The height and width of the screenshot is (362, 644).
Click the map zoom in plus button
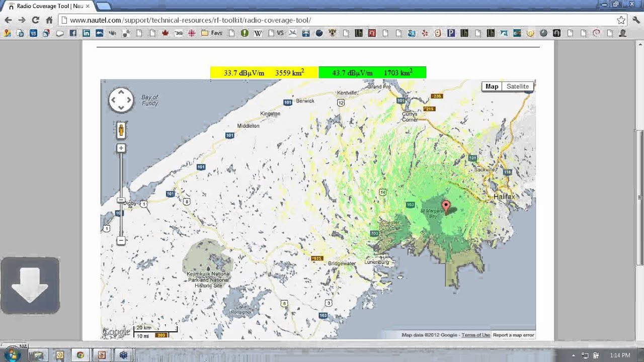(x=121, y=148)
